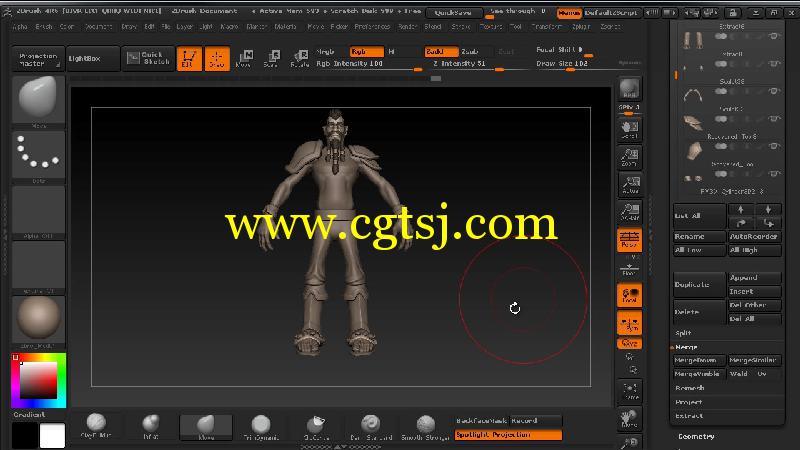Viewport: 800px width, 450px height.
Task: Click the AAHalf zoom icon
Action: 629,212
